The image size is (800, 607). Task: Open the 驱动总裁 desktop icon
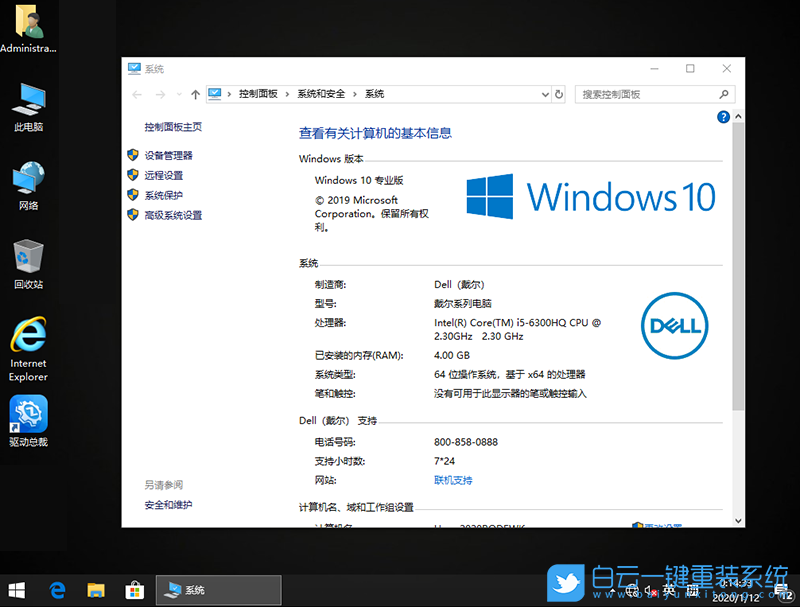(x=28, y=415)
